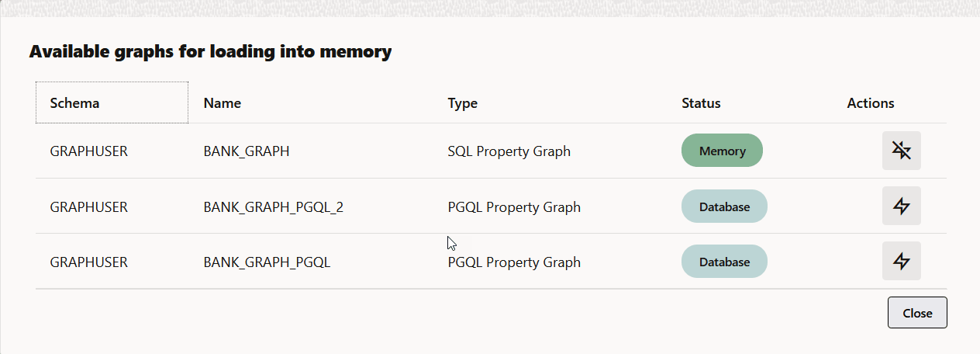Click Database status badge for BANK_GRAPH_PGQL

pos(724,262)
